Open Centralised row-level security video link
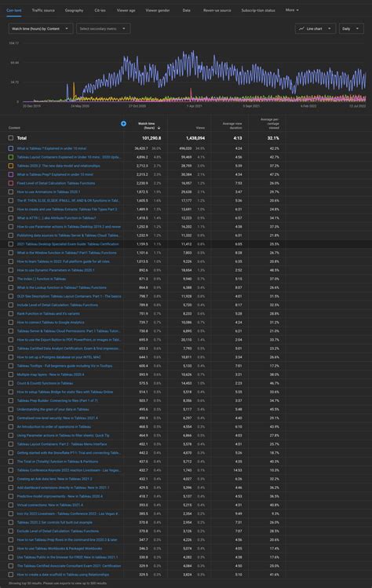Screen dimensions: 372x588 point(57,418)
